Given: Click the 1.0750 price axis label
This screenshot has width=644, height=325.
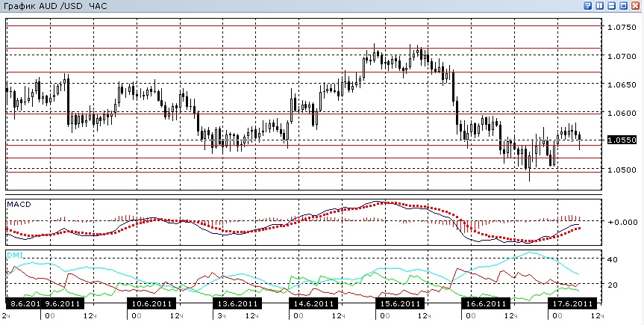Looking at the screenshot, I should [622, 28].
